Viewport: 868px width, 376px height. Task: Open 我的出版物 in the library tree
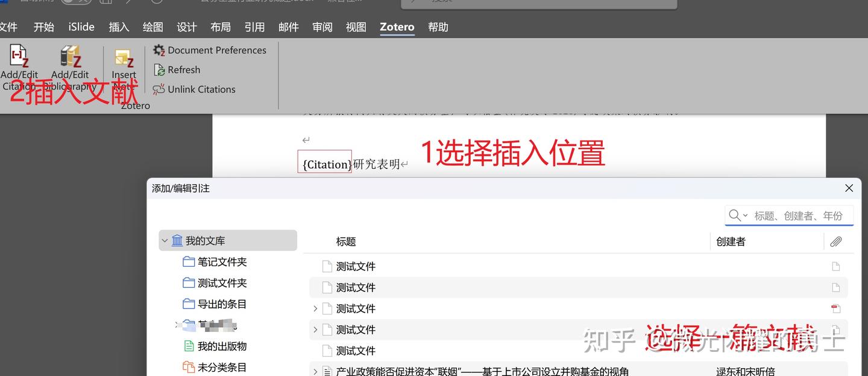pyautogui.click(x=215, y=346)
